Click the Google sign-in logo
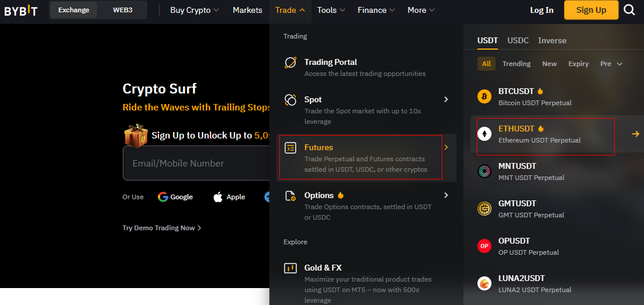 pyautogui.click(x=162, y=197)
